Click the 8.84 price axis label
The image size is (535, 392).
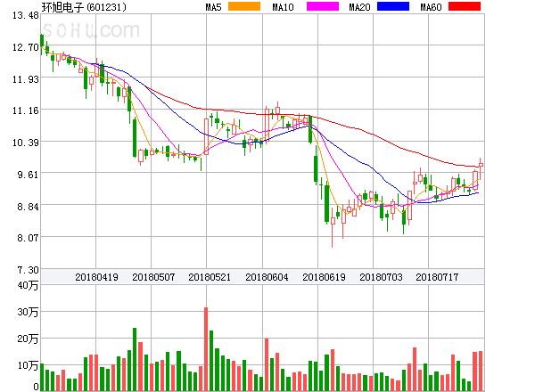point(28,207)
